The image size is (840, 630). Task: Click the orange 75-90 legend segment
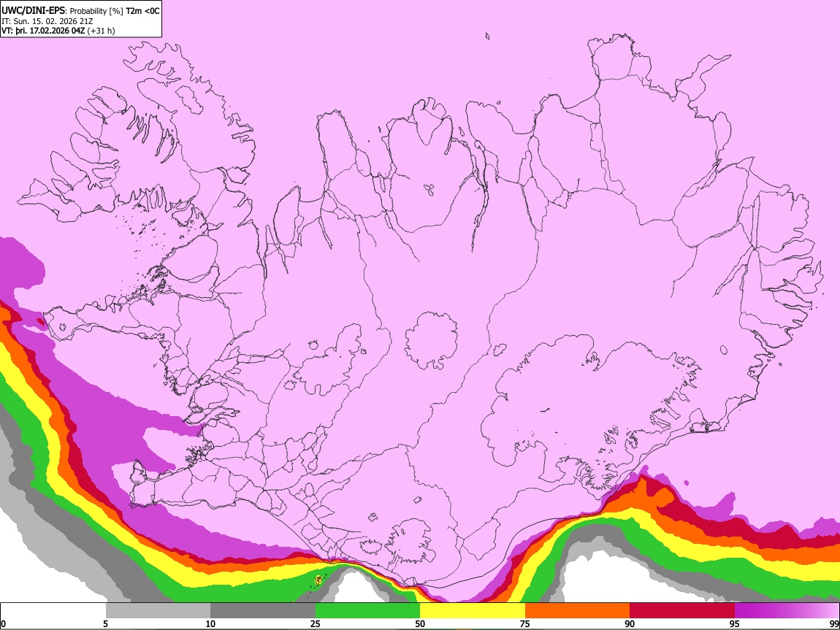point(578,611)
